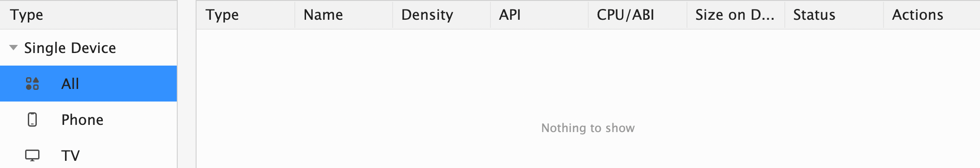The height and width of the screenshot is (168, 980).
Task: Click the TV monitor icon
Action: (32, 155)
